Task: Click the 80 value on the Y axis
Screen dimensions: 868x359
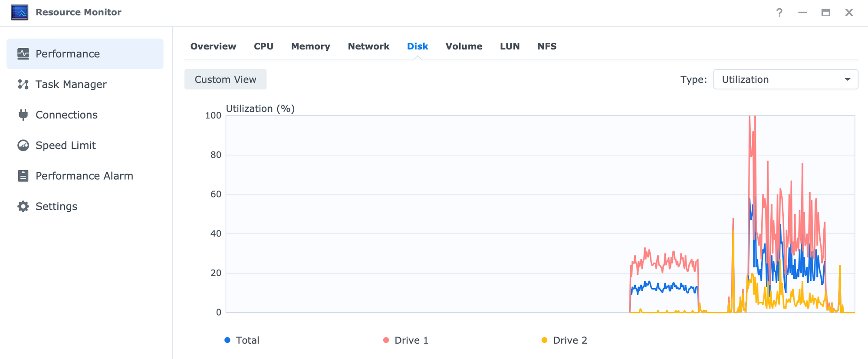Action: (x=216, y=155)
